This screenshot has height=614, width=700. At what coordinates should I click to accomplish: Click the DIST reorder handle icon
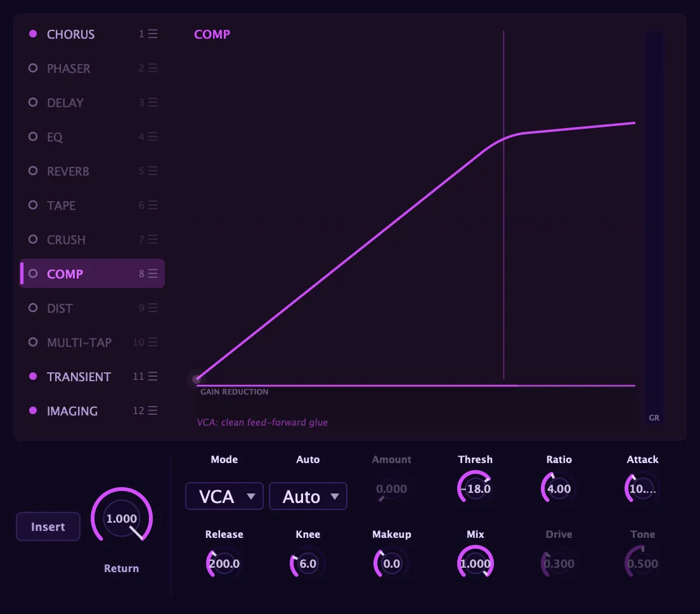153,308
